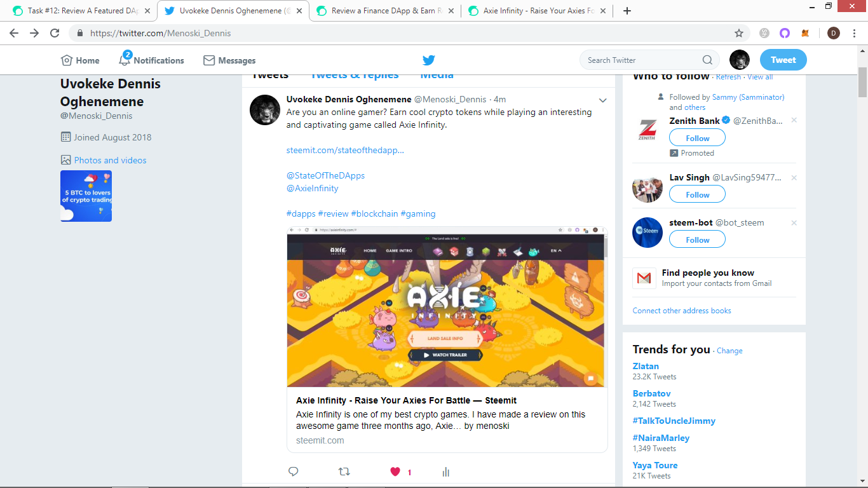Image resolution: width=868 pixels, height=488 pixels.
Task: Click #gaming hashtag
Action: coord(418,213)
